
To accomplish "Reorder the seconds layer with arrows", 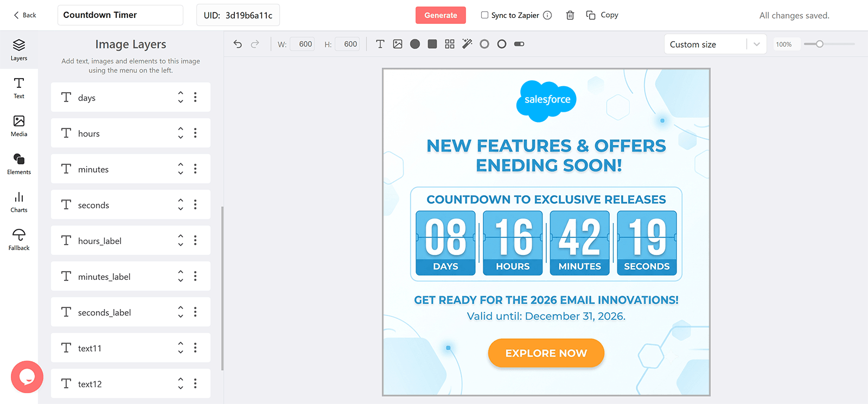I will point(181,204).
